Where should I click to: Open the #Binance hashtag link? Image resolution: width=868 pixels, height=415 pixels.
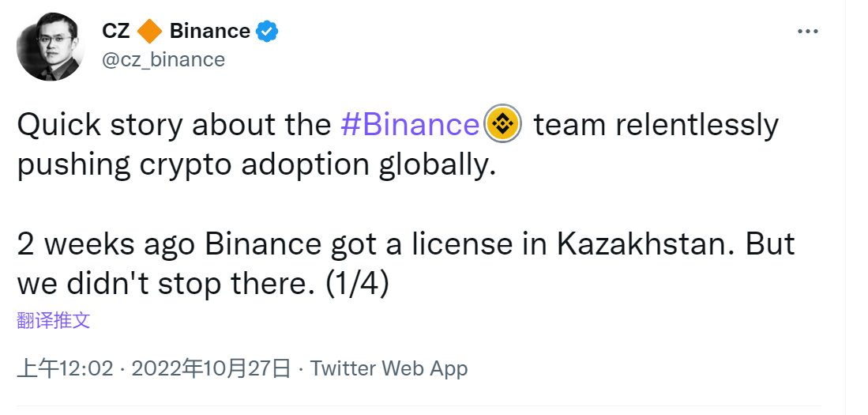pos(409,125)
